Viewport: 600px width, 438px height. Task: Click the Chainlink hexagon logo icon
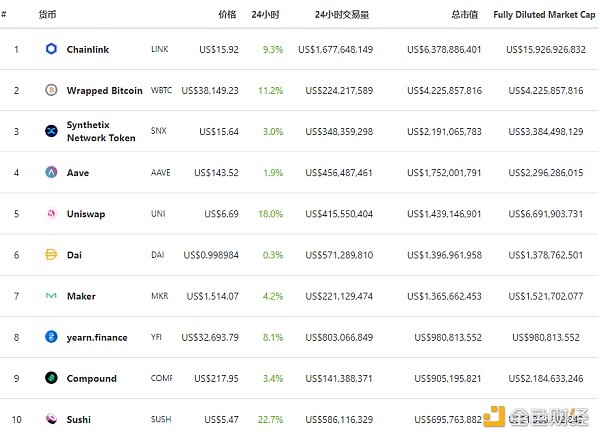52,49
